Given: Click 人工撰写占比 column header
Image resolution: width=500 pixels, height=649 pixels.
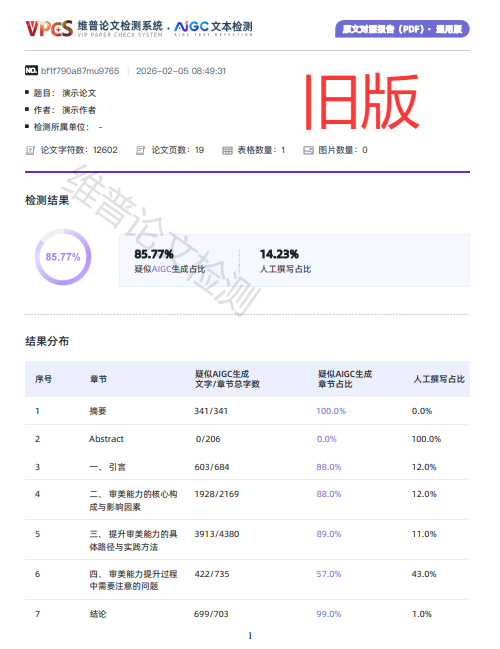Looking at the screenshot, I should tap(439, 379).
